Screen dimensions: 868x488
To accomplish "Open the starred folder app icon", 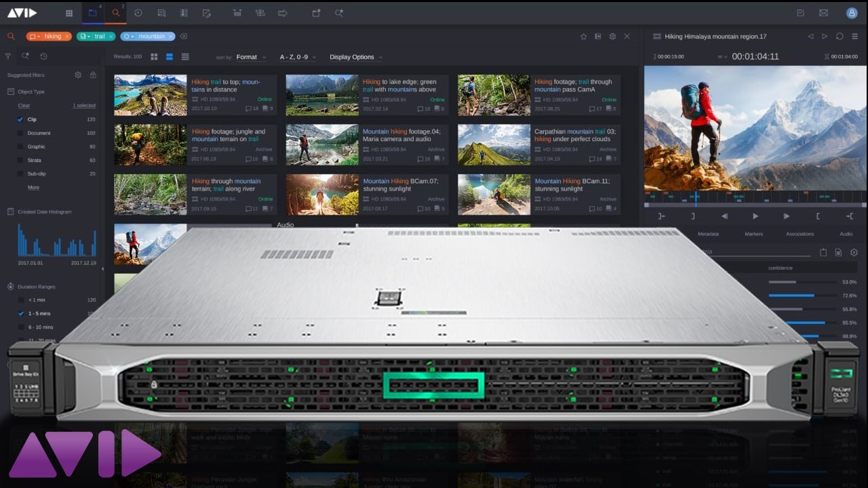I will [x=316, y=13].
